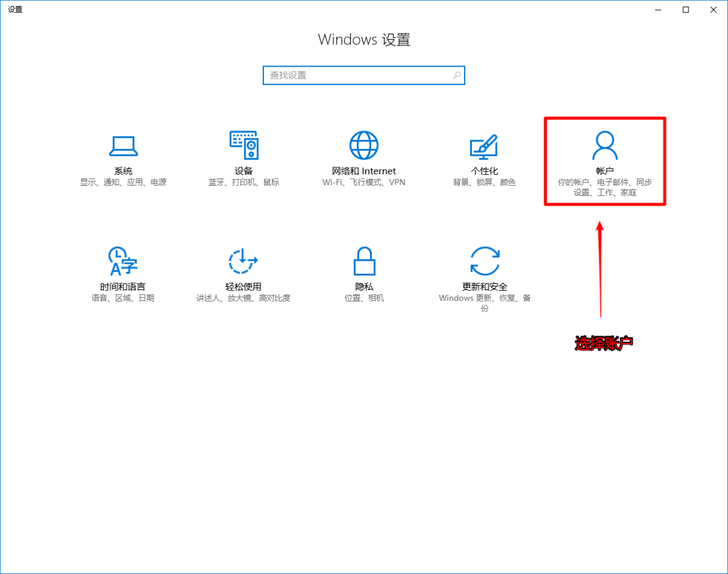This screenshot has height=574, width=728.
Task: Click the text 讲述人、放大镜、高对比度
Action: [243, 299]
